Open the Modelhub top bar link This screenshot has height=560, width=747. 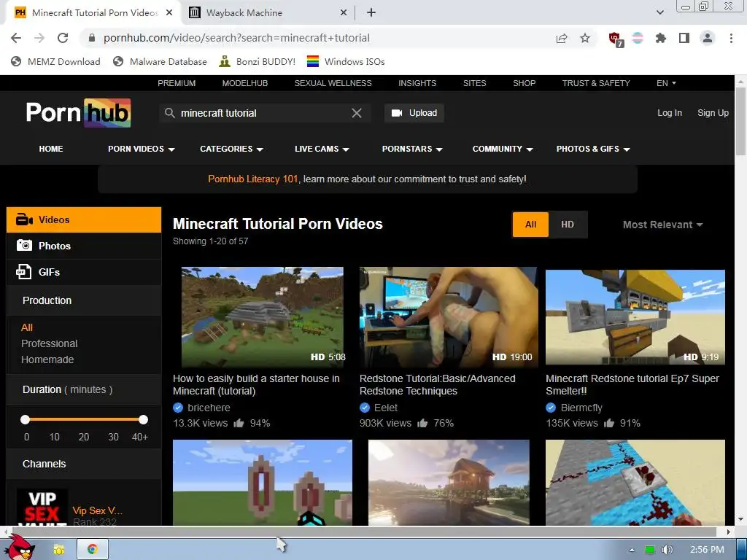point(245,83)
